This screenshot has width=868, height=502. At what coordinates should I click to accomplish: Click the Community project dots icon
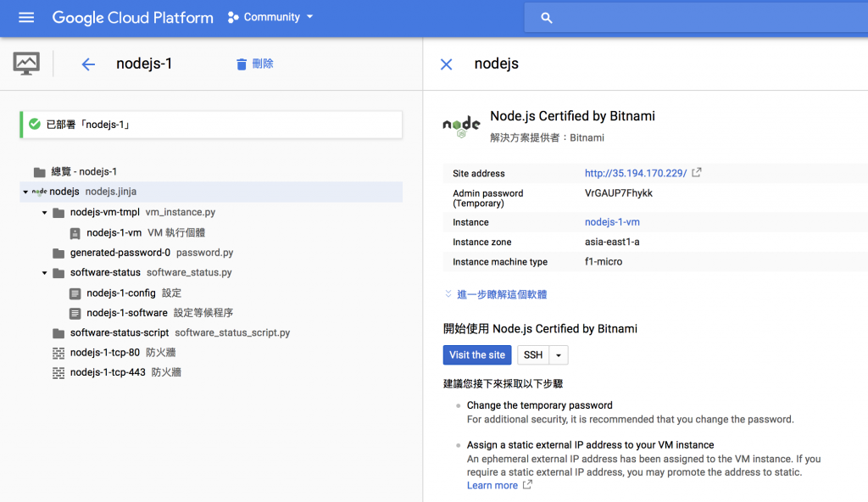coord(233,18)
